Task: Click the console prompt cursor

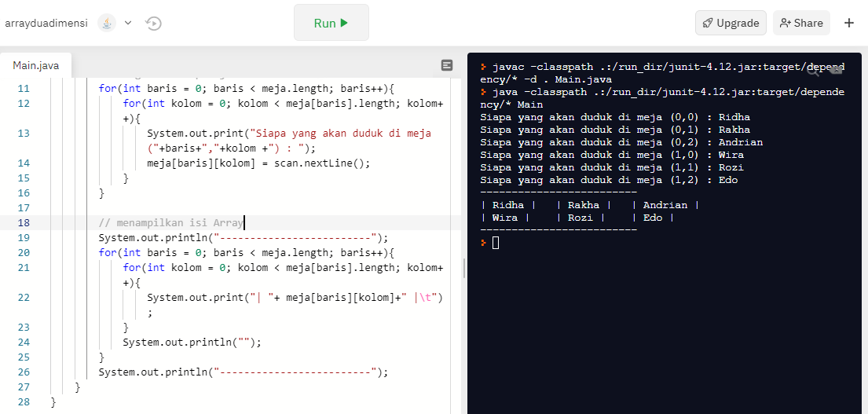Action: point(496,243)
